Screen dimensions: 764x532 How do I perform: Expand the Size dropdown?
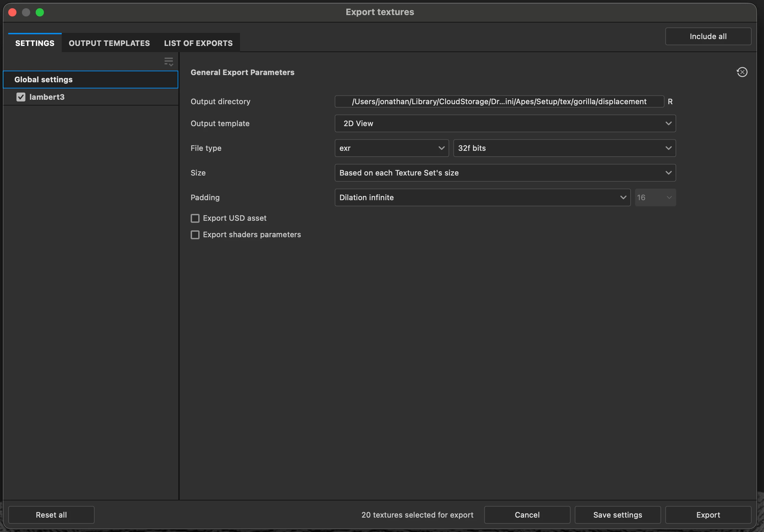click(505, 173)
